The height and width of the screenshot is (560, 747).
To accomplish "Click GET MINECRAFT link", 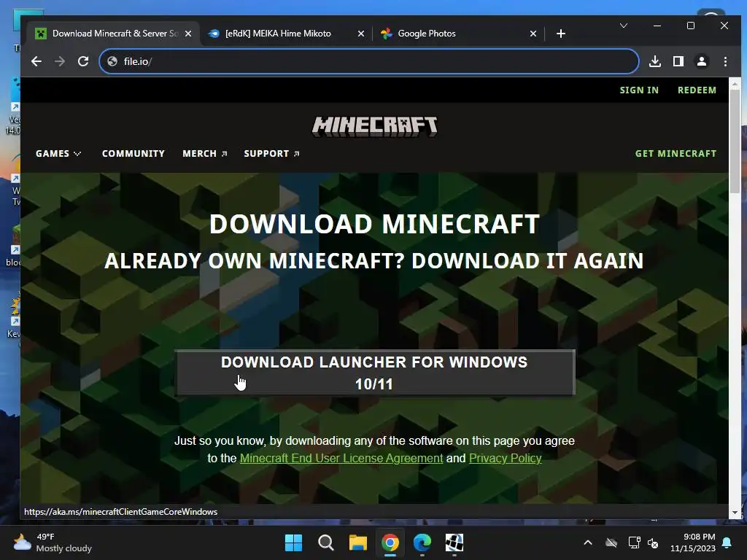I will tap(676, 153).
